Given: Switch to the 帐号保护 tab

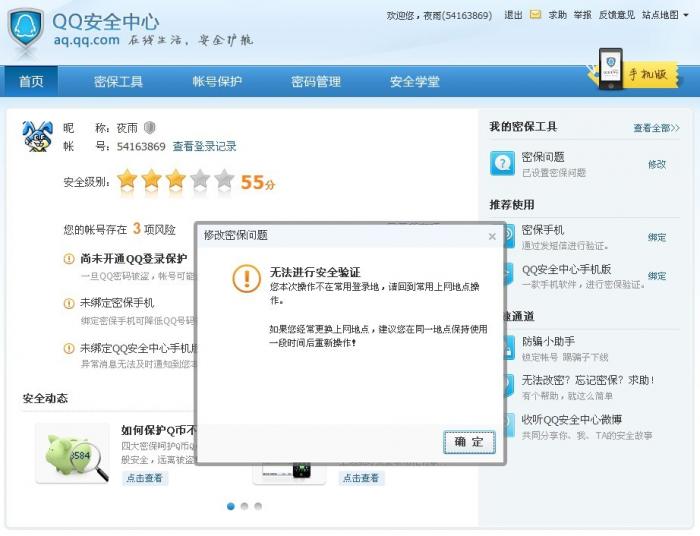Looking at the screenshot, I should (217, 81).
